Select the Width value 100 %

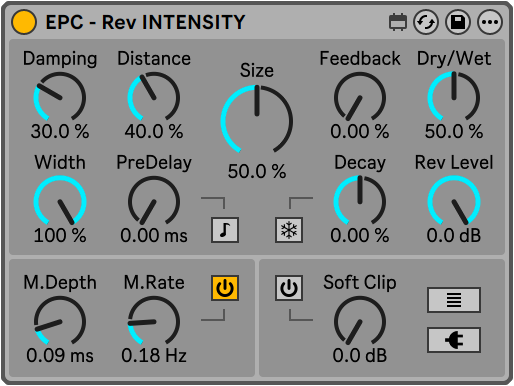(x=60, y=235)
